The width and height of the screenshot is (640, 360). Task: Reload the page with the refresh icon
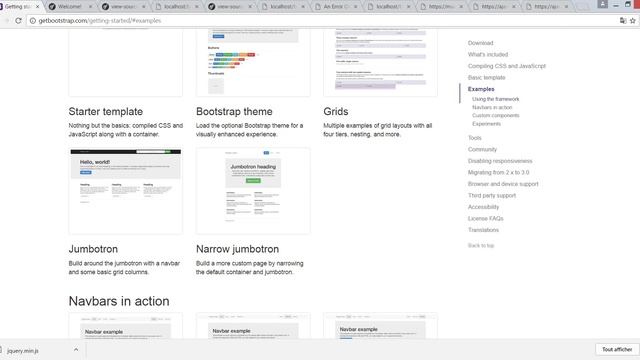(x=18, y=20)
